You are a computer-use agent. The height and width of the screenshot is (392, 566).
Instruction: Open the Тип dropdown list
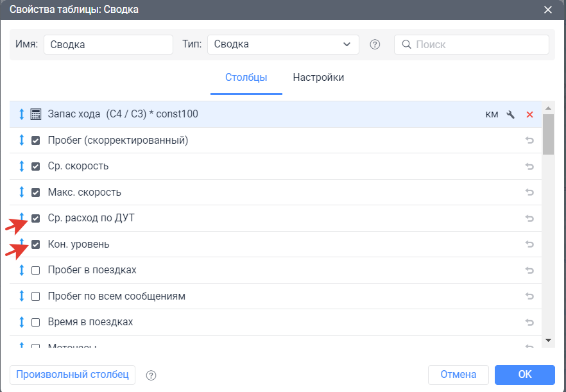click(x=283, y=45)
